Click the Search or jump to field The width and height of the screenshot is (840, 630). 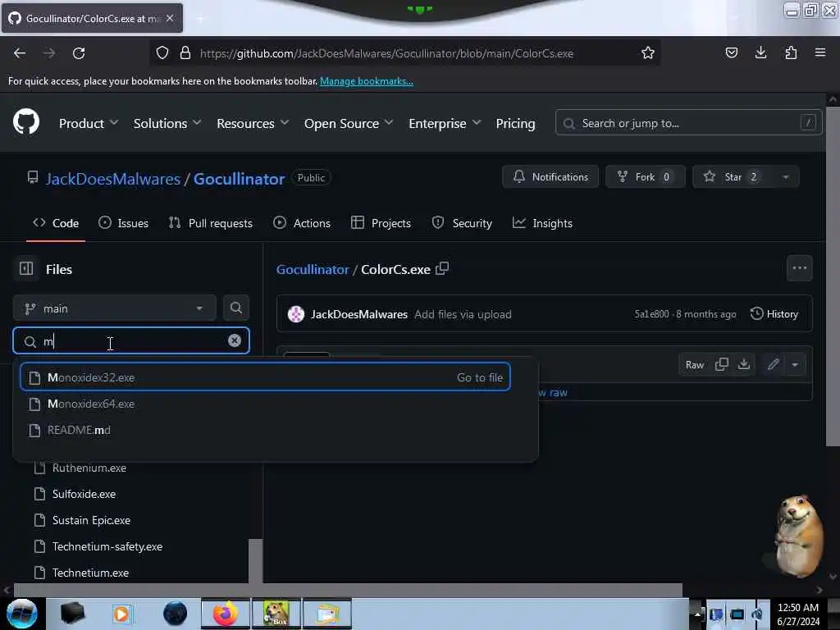tap(688, 123)
